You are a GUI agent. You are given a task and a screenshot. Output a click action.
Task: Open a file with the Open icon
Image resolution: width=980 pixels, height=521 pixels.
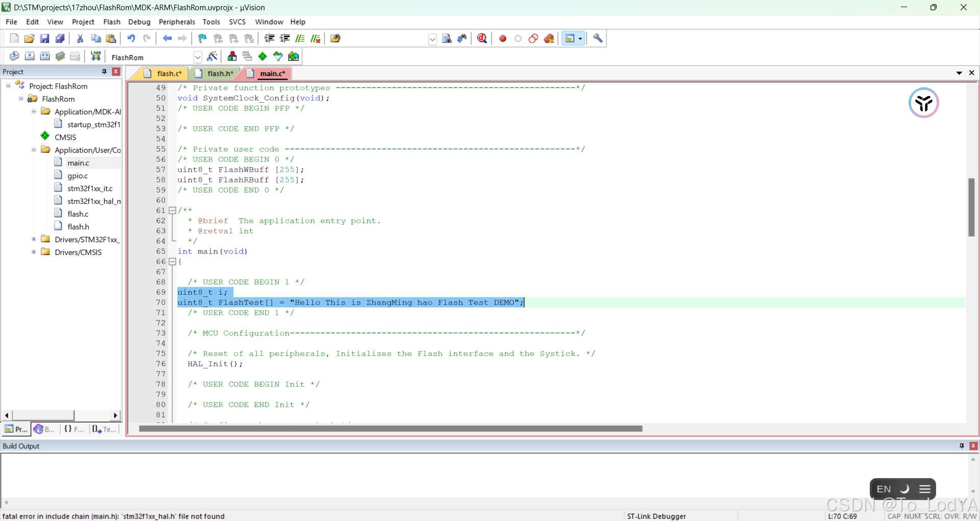[30, 38]
